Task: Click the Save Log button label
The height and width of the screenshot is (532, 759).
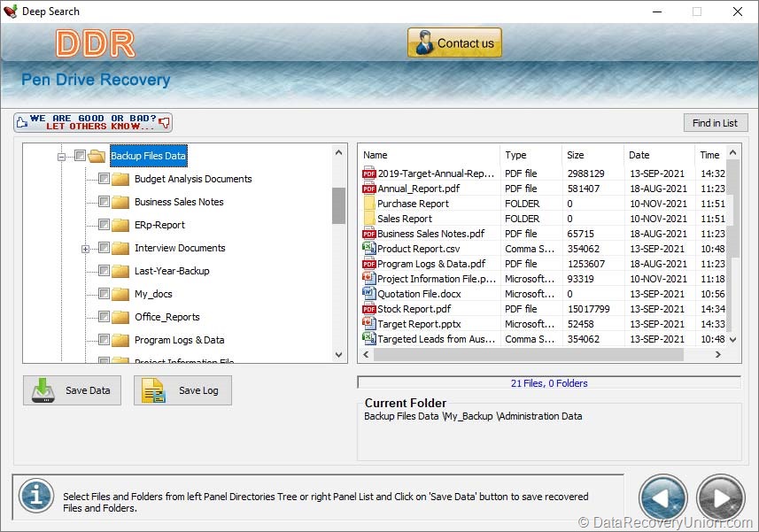Action: tap(198, 390)
